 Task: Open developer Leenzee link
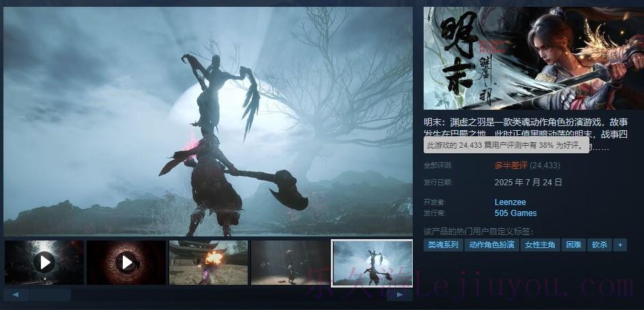[x=510, y=202]
